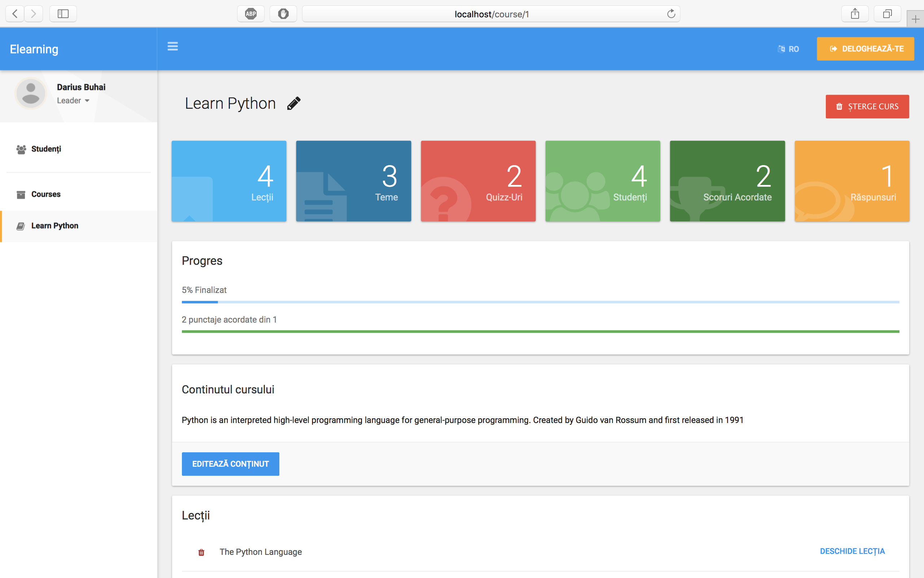Expand the Leader role dropdown
The width and height of the screenshot is (924, 578).
pyautogui.click(x=73, y=100)
